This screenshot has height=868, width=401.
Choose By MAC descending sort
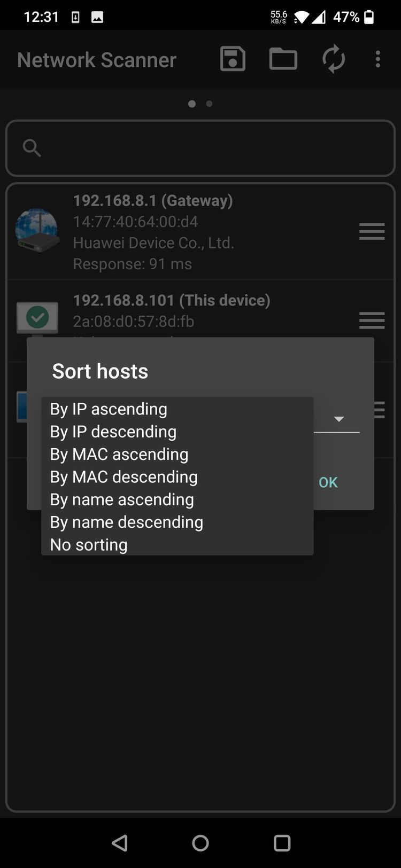tap(178, 476)
